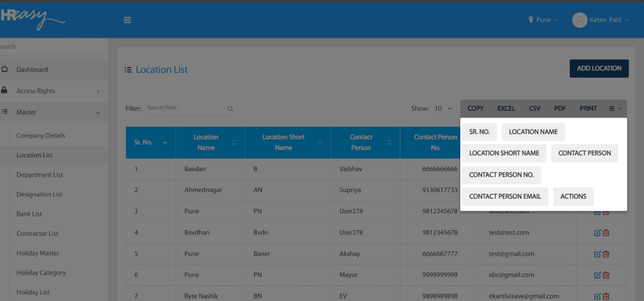Delete the row 7 Byte Nashik entry
Image resolution: width=644 pixels, height=301 pixels.
[606, 296]
